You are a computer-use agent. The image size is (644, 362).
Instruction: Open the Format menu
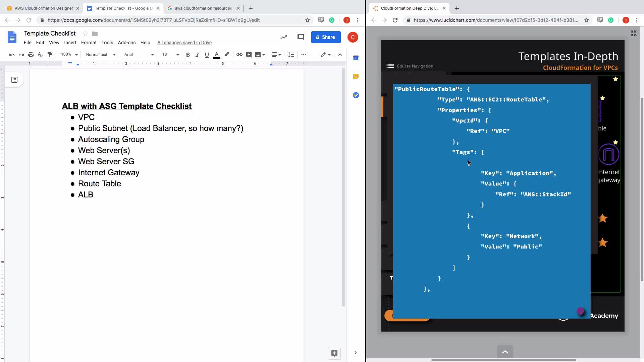tap(89, 43)
